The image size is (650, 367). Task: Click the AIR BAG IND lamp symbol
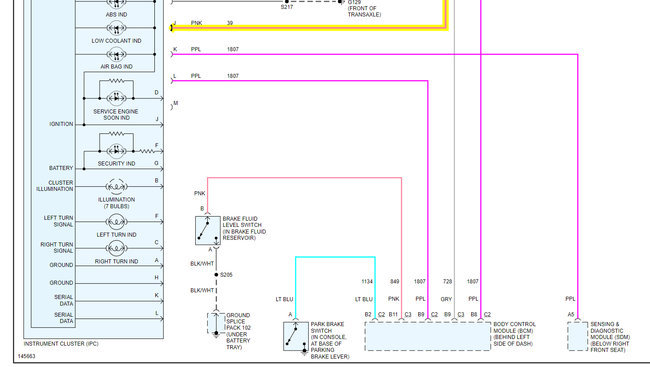tap(116, 54)
